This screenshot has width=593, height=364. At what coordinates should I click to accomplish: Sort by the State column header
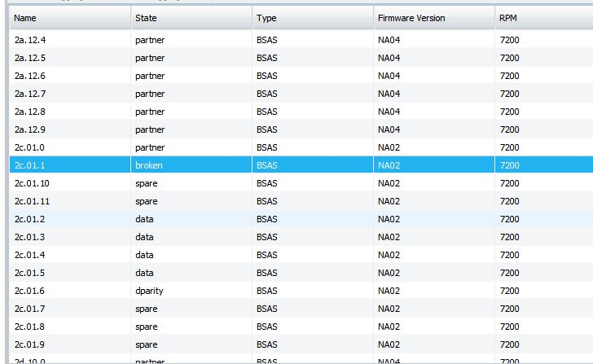[x=191, y=18]
